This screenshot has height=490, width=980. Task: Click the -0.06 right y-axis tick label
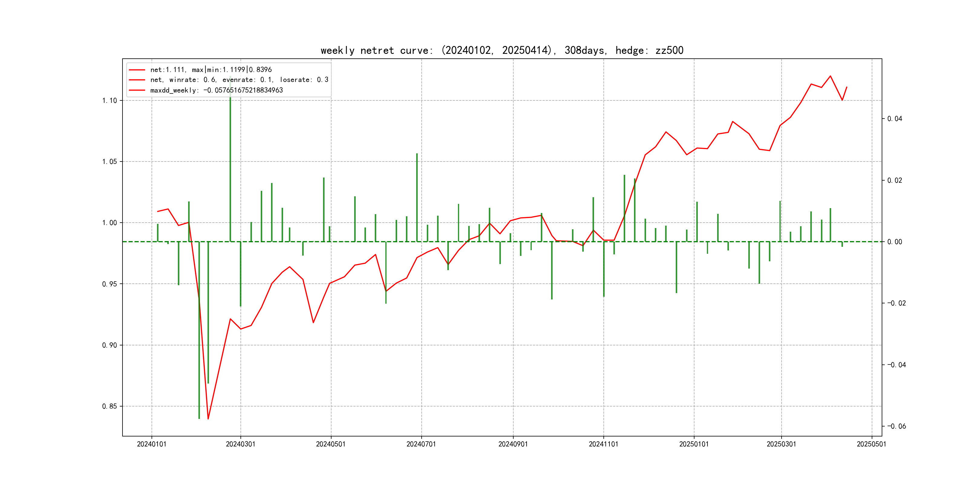click(x=896, y=426)
